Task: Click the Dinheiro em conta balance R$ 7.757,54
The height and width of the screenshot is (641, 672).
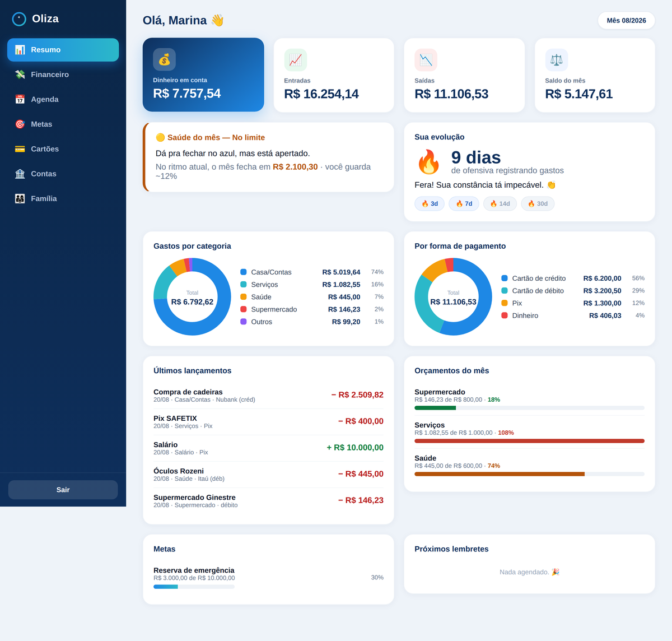Action: (187, 94)
